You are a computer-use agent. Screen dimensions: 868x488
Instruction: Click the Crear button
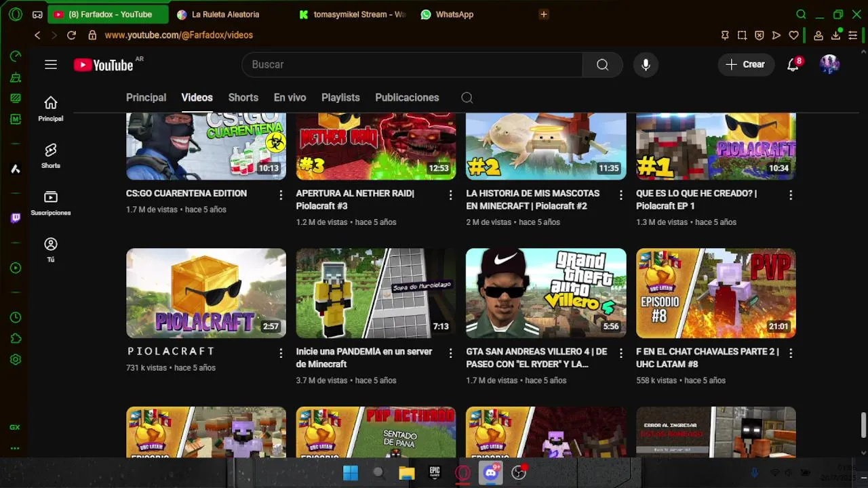(x=746, y=64)
